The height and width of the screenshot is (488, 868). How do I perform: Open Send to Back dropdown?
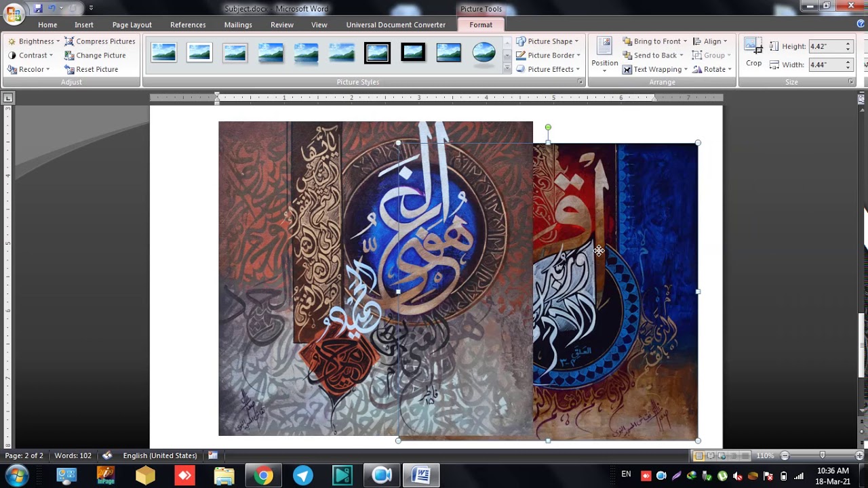(x=653, y=56)
